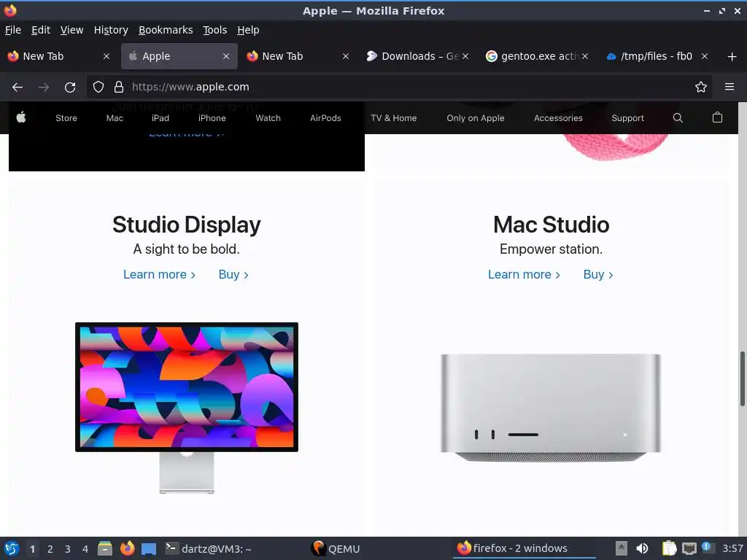This screenshot has width=747, height=560.
Task: Open AirPods in Apple navigation
Action: coord(325,118)
